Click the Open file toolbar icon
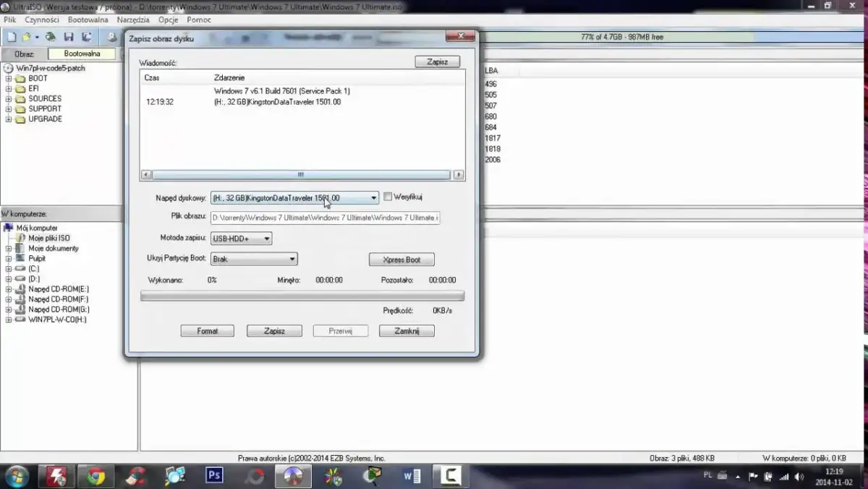This screenshot has height=489, width=868. [26, 36]
